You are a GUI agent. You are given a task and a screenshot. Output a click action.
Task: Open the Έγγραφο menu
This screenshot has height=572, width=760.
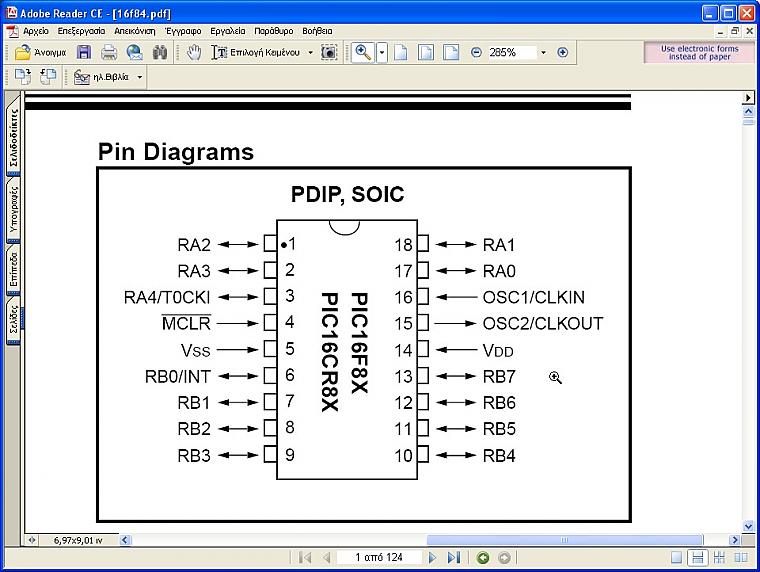click(x=183, y=31)
